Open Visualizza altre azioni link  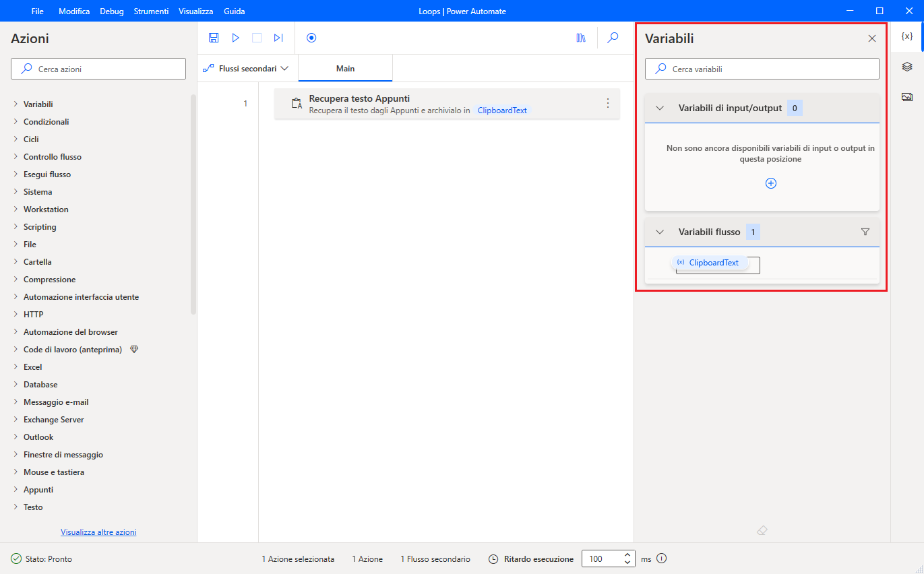pyautogui.click(x=98, y=532)
